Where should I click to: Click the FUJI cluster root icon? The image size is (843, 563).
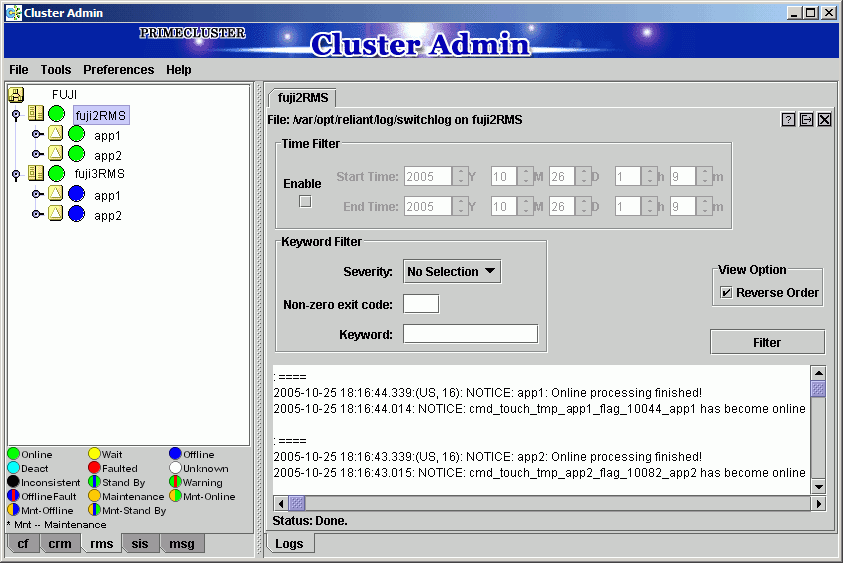(16, 95)
